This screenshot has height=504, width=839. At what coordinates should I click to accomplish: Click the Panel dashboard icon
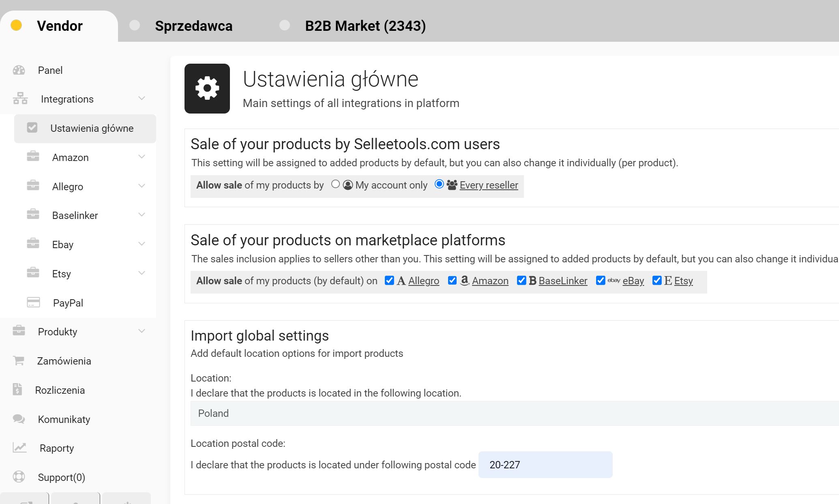tap(19, 70)
